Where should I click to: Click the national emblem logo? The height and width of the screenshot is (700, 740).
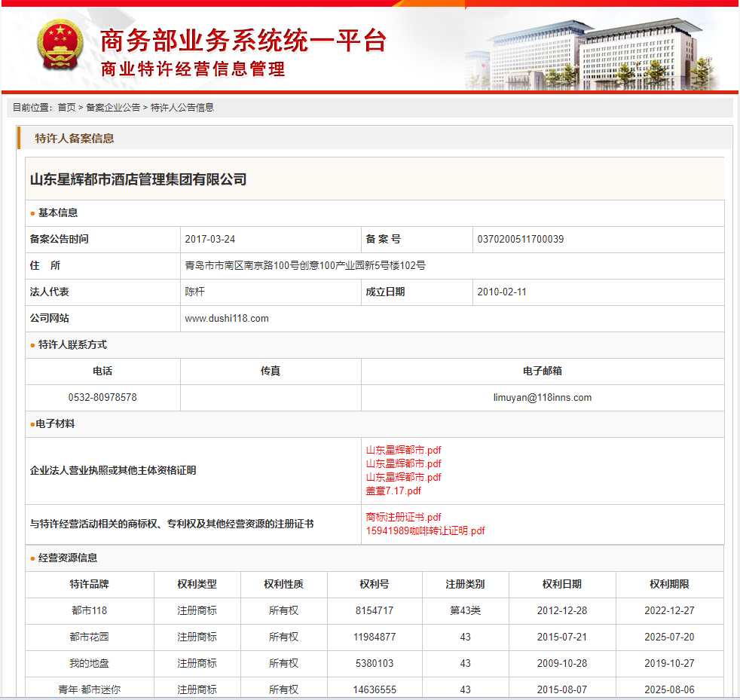tap(60, 45)
